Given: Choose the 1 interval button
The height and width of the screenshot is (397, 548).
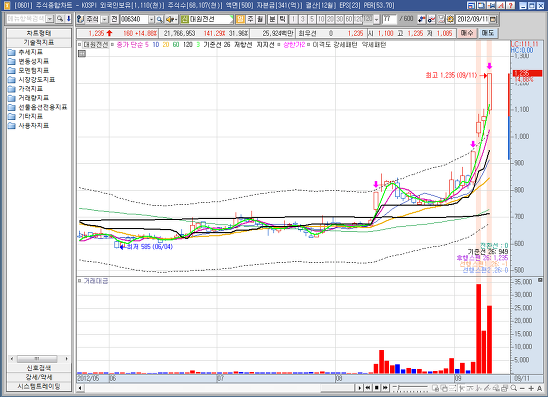Looking at the screenshot, I should click(294, 19).
